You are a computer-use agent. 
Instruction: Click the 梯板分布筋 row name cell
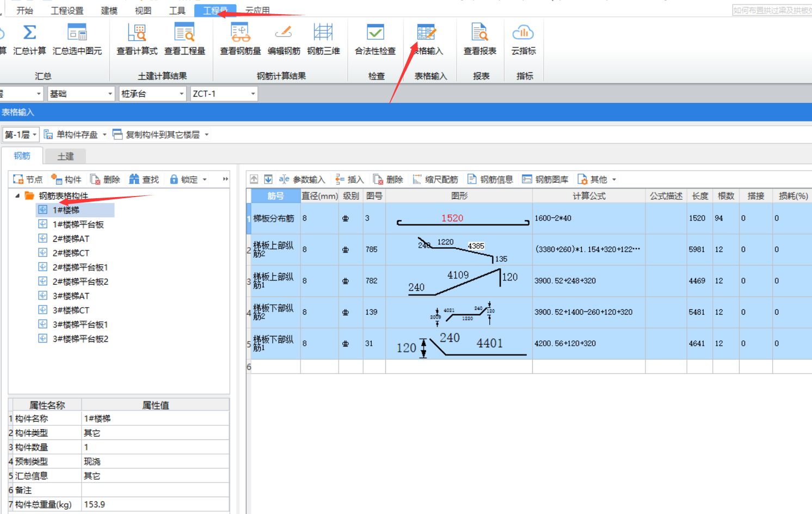(x=275, y=218)
